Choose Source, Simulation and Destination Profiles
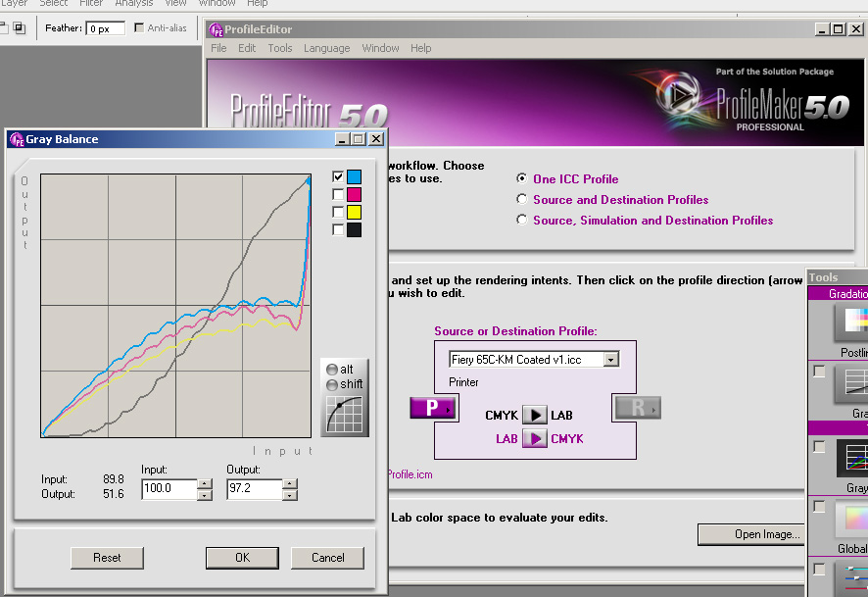 [521, 220]
